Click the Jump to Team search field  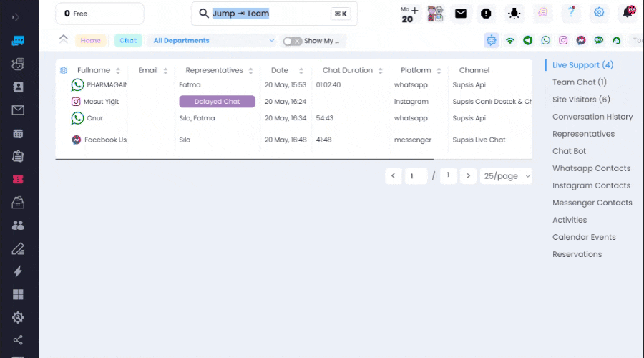pos(274,14)
